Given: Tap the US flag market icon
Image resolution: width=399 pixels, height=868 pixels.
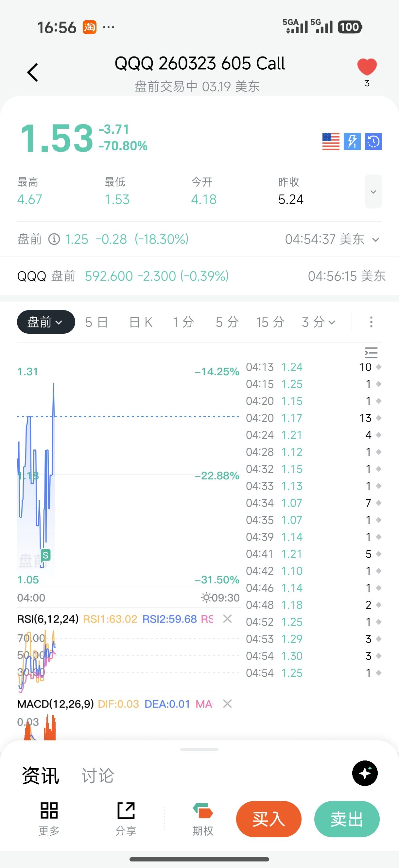Looking at the screenshot, I should point(331,142).
